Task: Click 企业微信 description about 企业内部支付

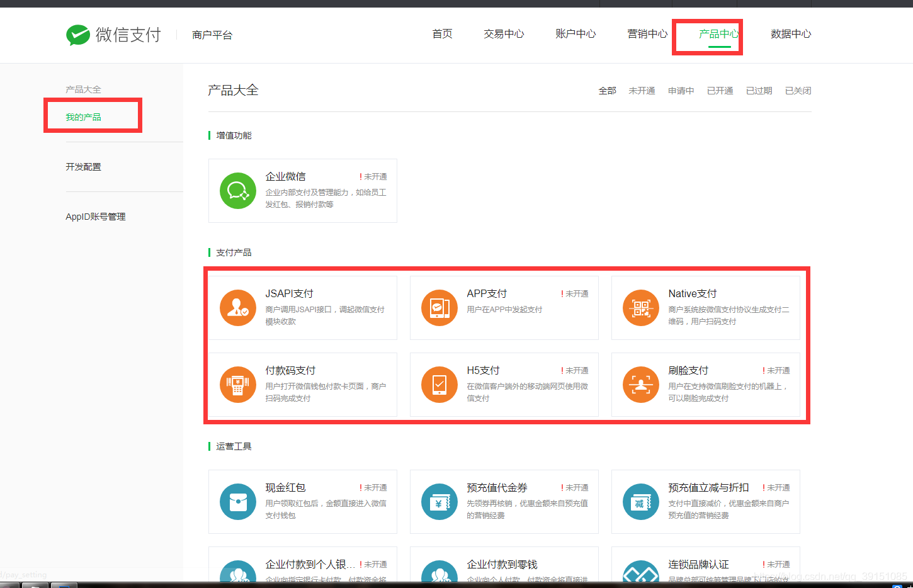Action: [326, 198]
